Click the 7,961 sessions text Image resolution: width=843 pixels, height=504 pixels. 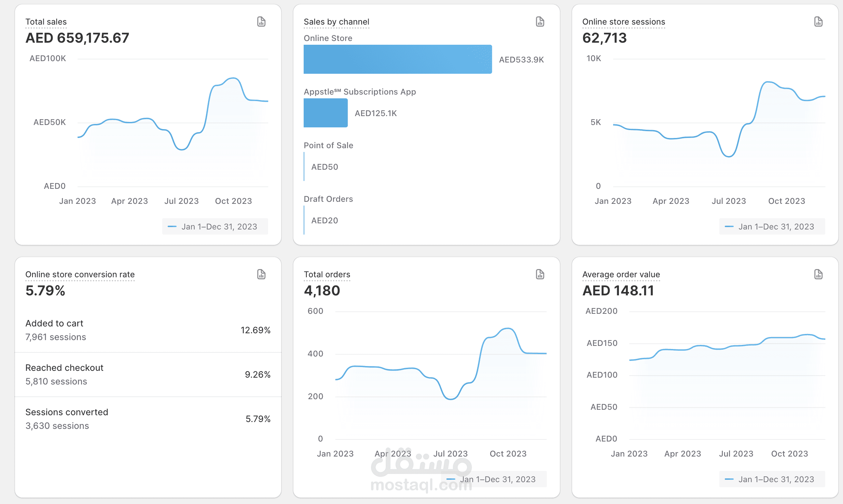coord(56,337)
